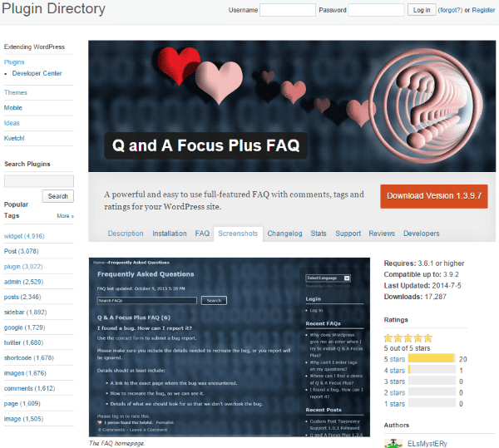
Task: View the Stats tab
Action: 319,234
